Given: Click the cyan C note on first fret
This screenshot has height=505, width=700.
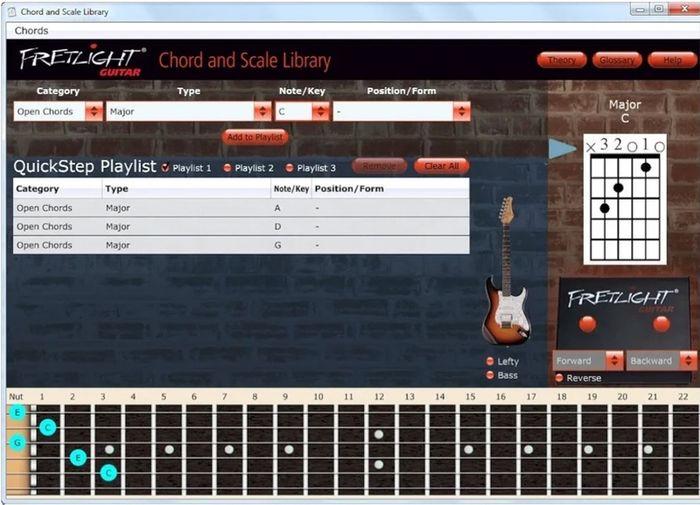Looking at the screenshot, I should click(x=48, y=427).
